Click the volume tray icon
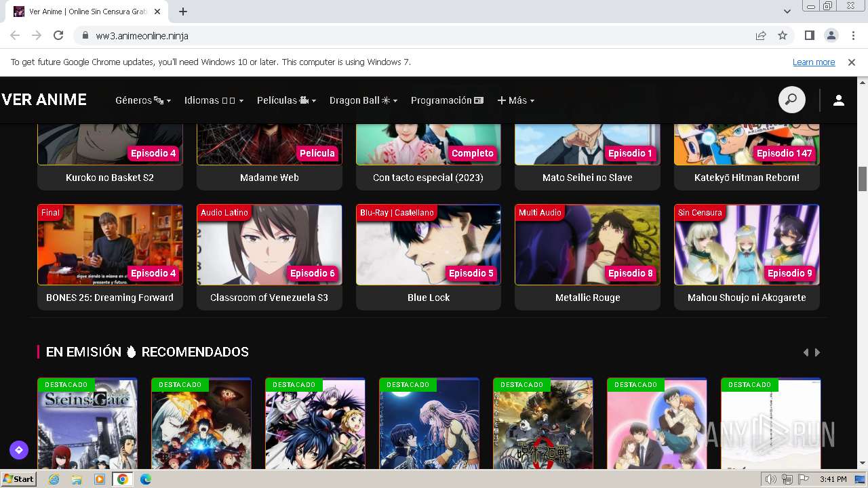The image size is (868, 488). [771, 479]
